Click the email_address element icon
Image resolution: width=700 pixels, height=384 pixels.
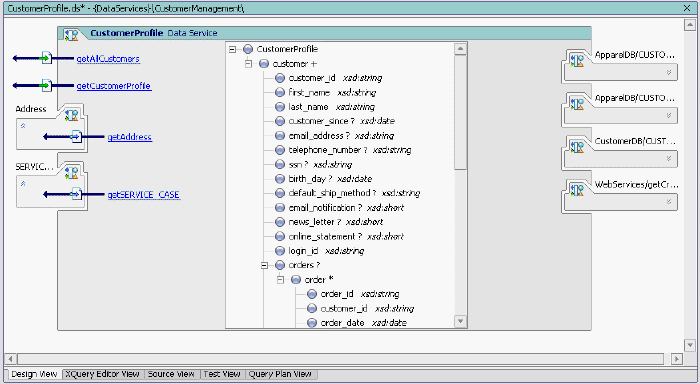point(280,135)
